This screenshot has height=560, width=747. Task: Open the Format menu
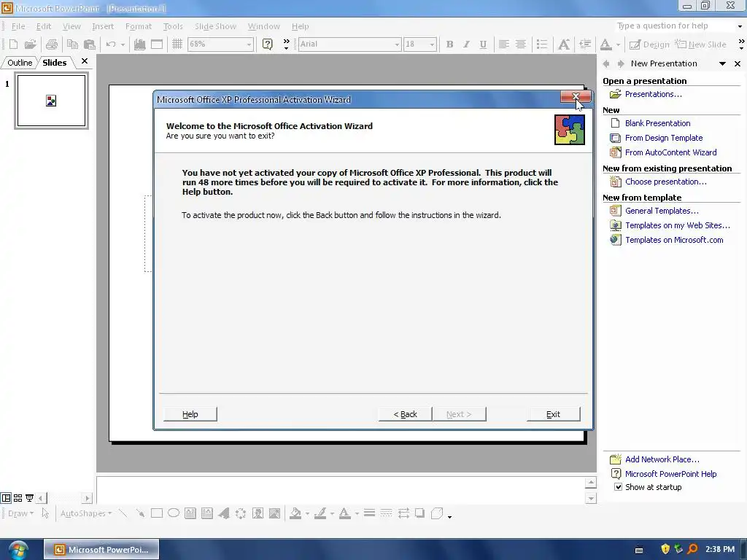[x=138, y=26]
